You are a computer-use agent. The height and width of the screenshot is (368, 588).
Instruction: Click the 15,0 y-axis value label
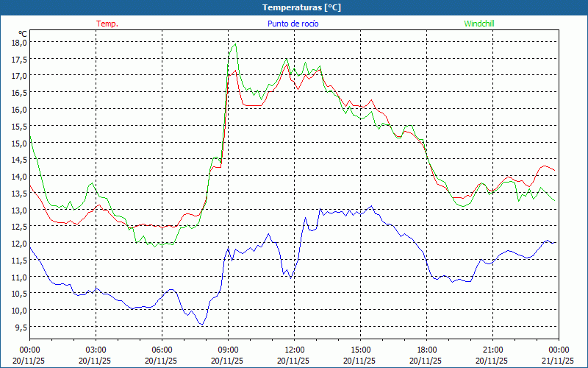(x=18, y=143)
